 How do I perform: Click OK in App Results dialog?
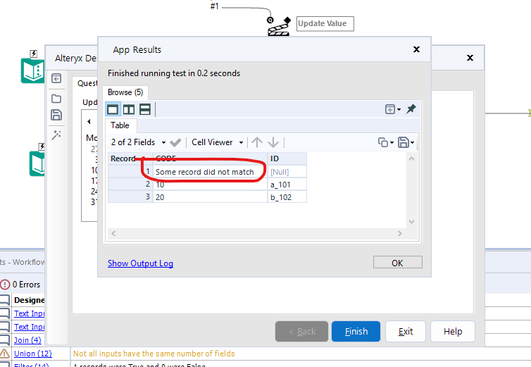coord(398,263)
